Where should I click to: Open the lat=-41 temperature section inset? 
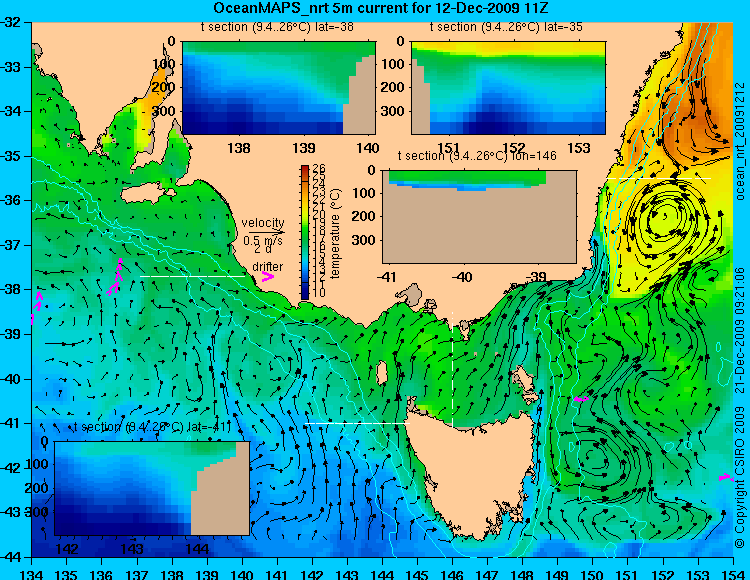pyautogui.click(x=152, y=488)
